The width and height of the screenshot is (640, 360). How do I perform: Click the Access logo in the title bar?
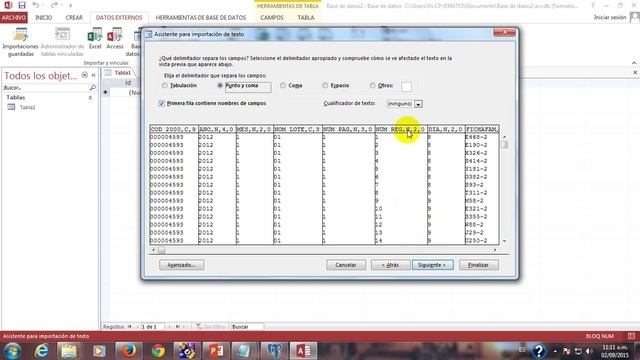click(x=8, y=5)
